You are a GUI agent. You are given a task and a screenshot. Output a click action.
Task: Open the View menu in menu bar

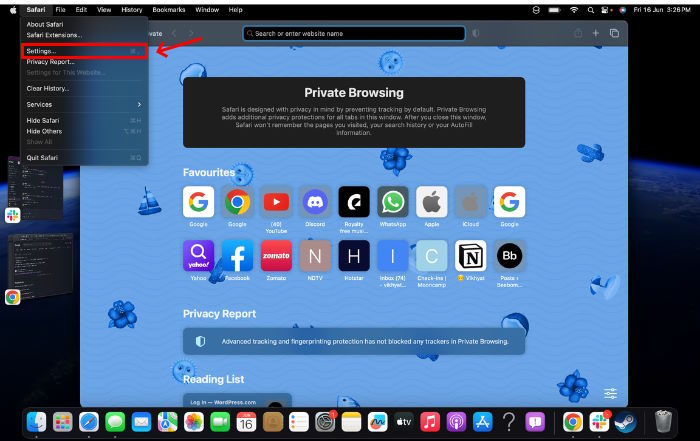pos(104,9)
